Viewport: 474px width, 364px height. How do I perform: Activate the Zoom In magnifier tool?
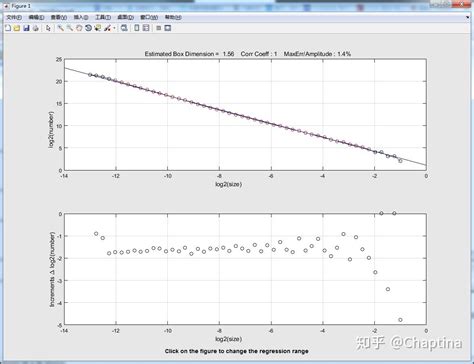61,28
